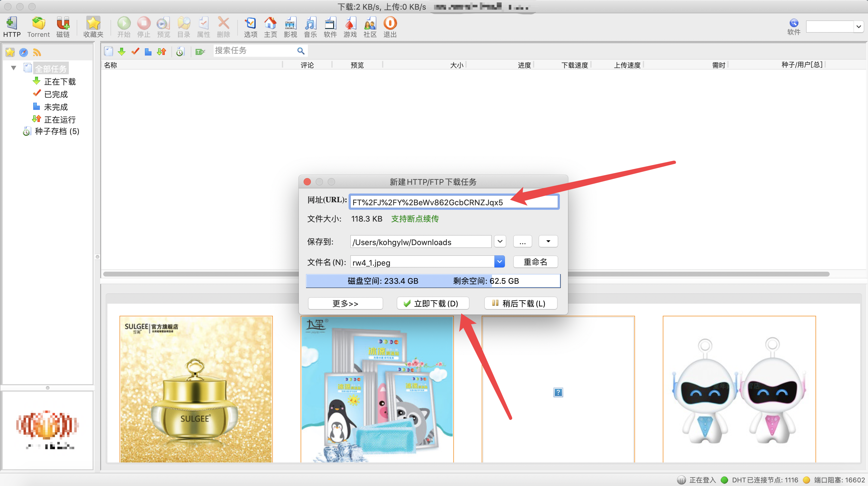Click the 重命名 rename button
Image resolution: width=868 pixels, height=486 pixels.
(535, 262)
